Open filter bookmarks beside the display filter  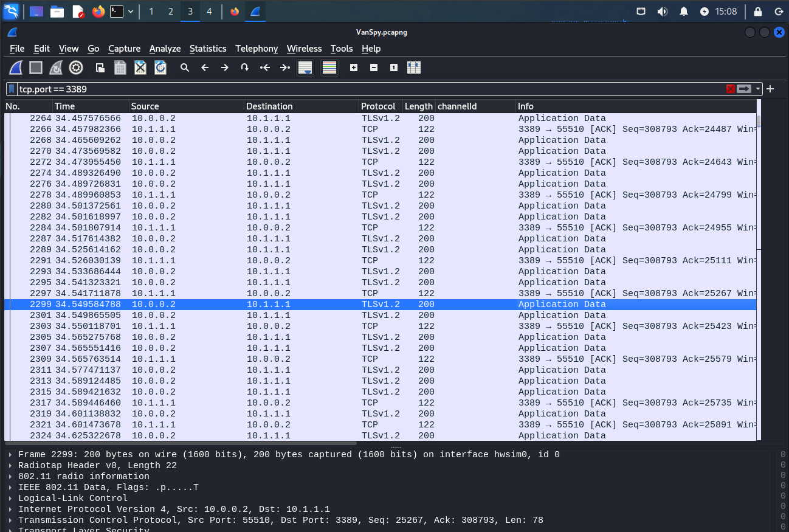[12, 89]
